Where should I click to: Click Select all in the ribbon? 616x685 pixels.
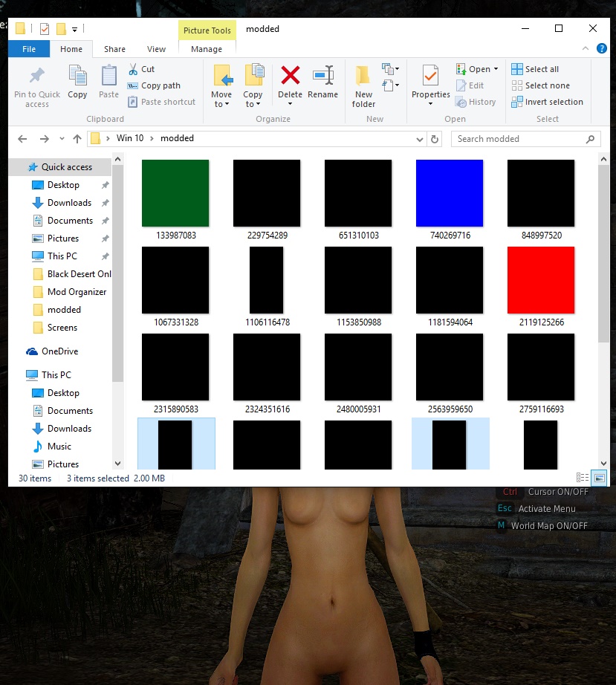coord(535,69)
